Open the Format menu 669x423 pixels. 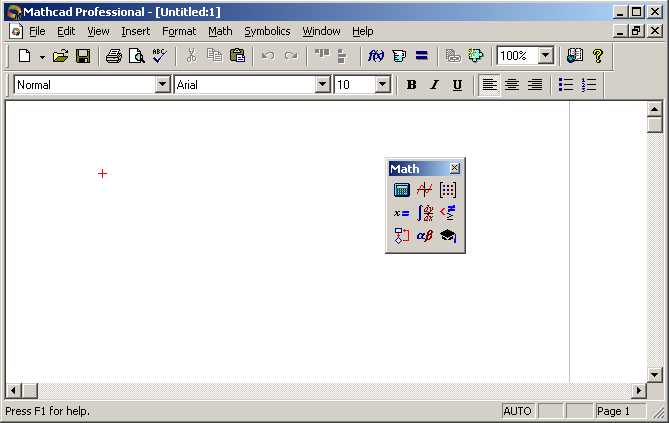(179, 32)
